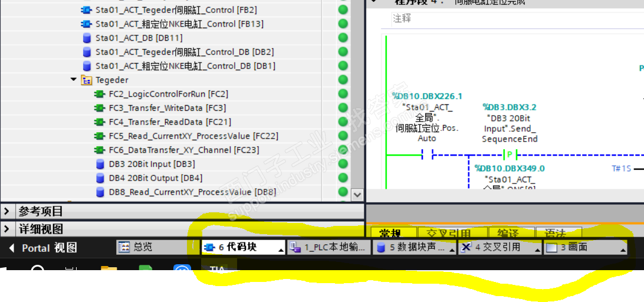
Task: Click the 粗定位NKE电缸_Control_DB [DB1] icon
Action: point(87,66)
